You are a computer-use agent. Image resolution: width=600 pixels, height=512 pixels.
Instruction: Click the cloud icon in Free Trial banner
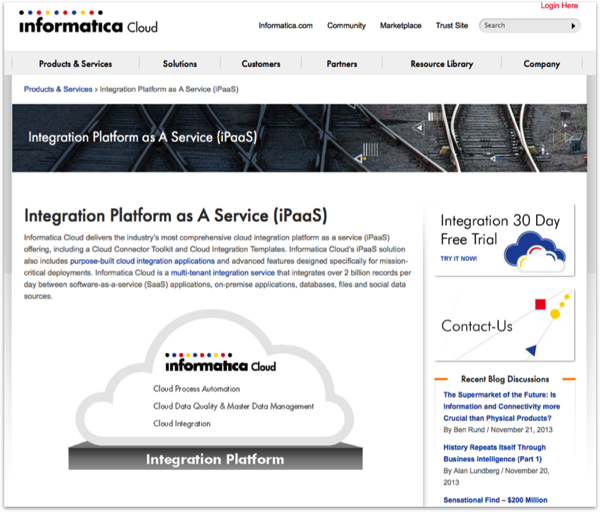pyautogui.click(x=535, y=251)
